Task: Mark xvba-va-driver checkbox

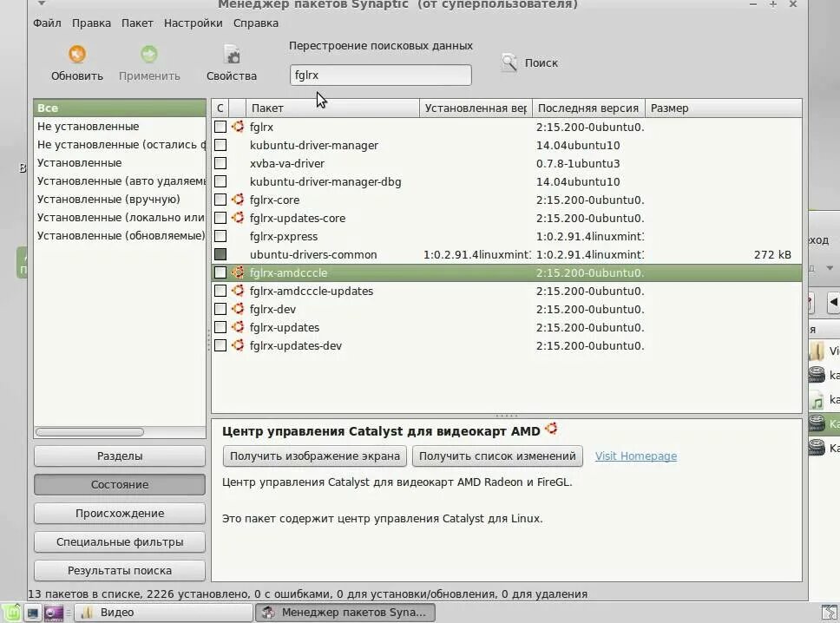Action: tap(220, 163)
